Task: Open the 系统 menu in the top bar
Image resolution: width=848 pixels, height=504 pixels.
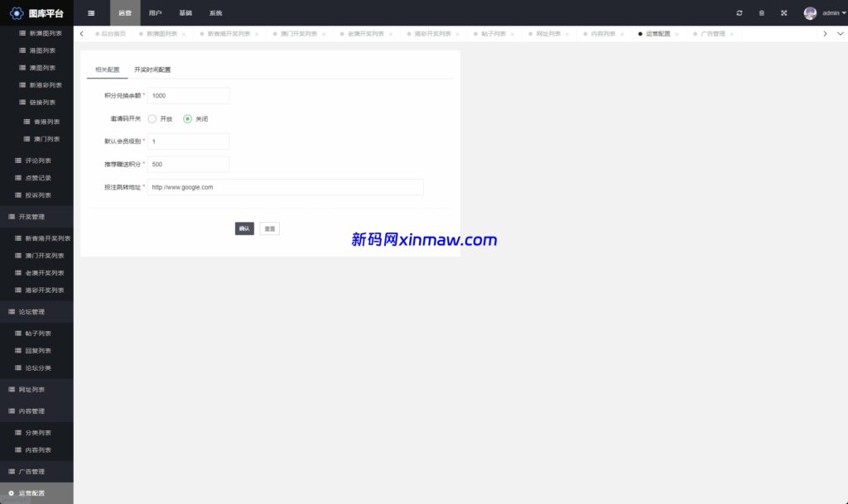Action: 215,12
